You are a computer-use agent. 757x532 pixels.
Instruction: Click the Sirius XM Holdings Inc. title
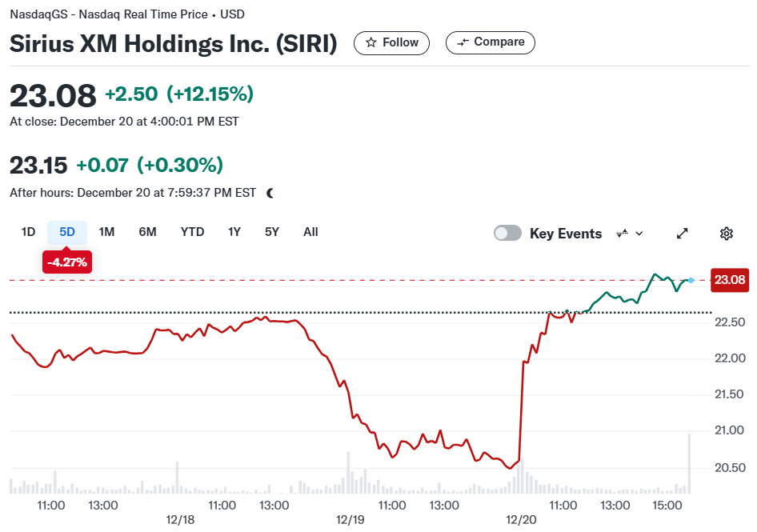[x=174, y=43]
